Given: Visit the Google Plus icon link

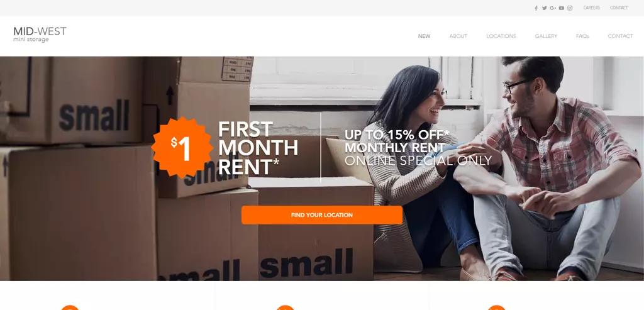Looking at the screenshot, I should click(x=553, y=8).
